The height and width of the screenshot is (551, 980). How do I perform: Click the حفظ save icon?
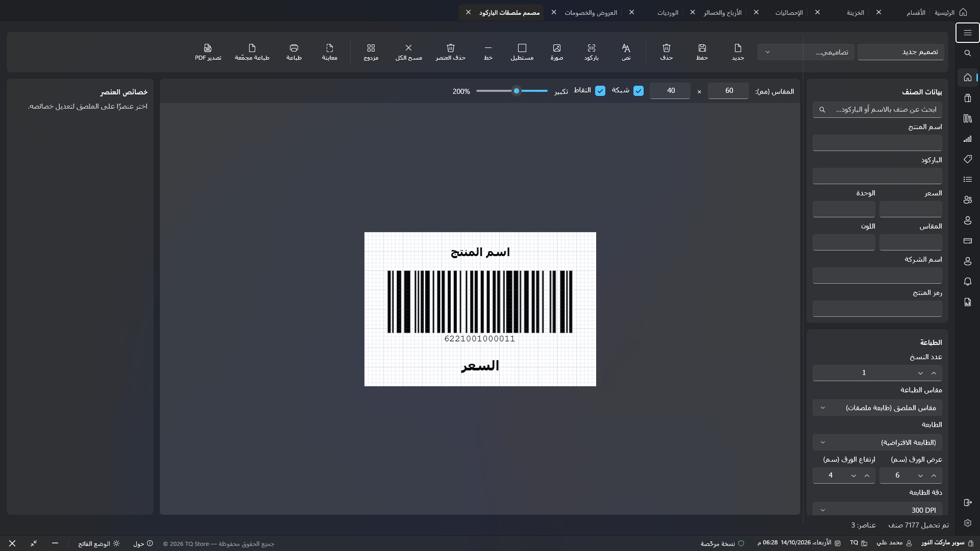(702, 52)
